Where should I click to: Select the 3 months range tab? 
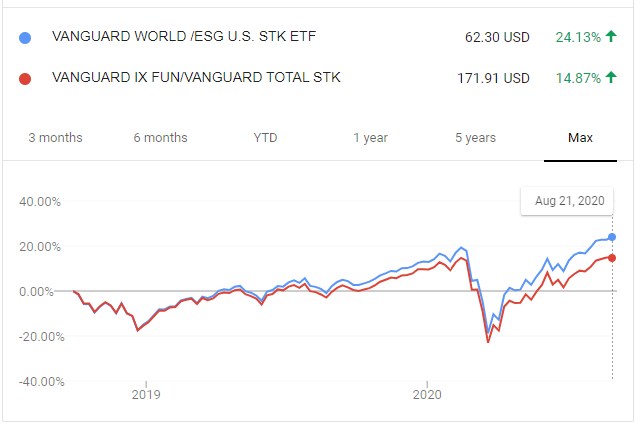(x=55, y=137)
